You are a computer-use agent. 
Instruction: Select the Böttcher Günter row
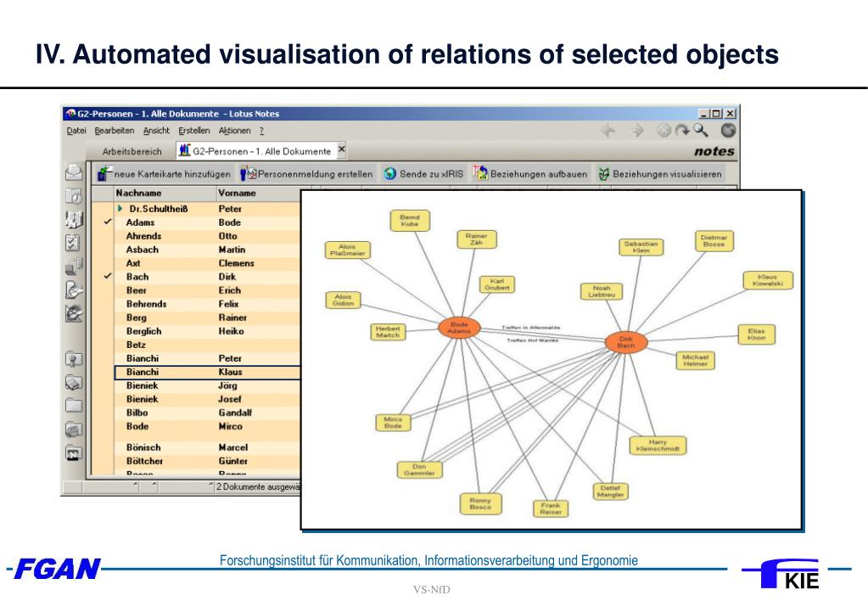pyautogui.click(x=207, y=461)
